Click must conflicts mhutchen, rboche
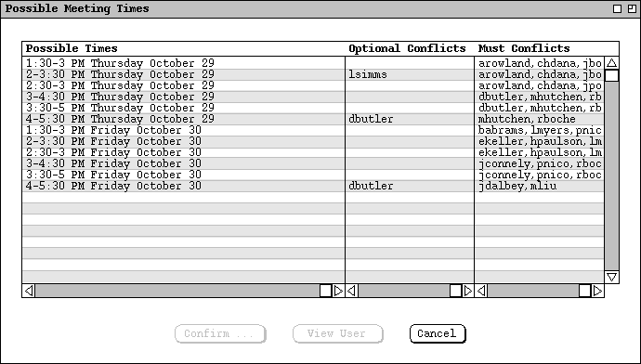Image resolution: width=641 pixels, height=364 pixels. [527, 119]
